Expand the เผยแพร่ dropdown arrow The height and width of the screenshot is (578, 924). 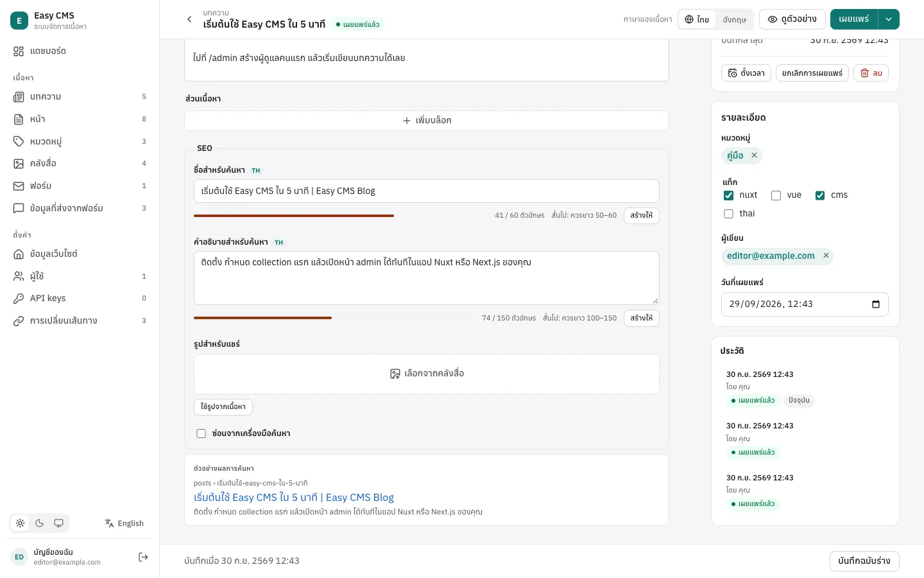pos(889,19)
